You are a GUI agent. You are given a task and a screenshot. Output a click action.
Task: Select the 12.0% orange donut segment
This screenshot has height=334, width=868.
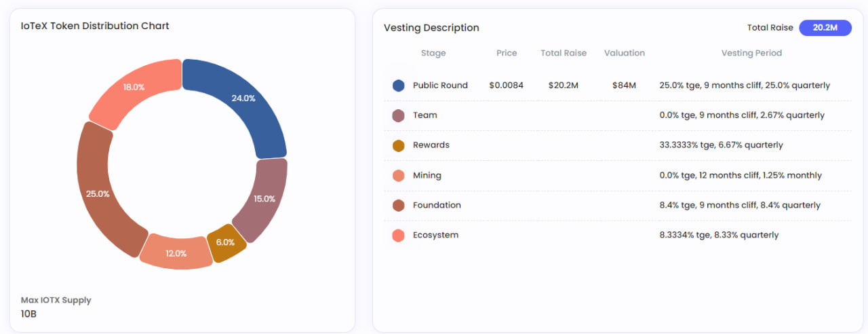(176, 253)
